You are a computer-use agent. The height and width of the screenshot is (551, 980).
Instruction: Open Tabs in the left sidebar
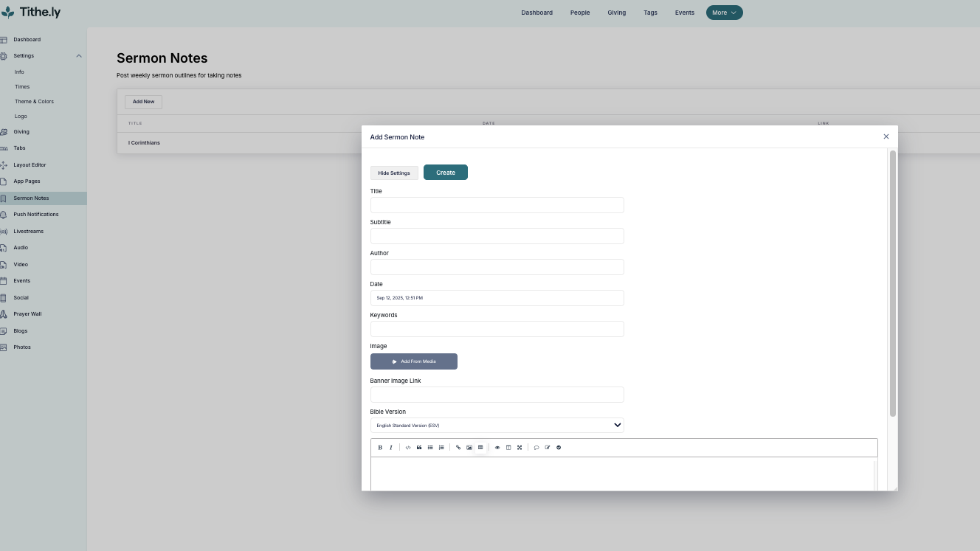pyautogui.click(x=19, y=148)
